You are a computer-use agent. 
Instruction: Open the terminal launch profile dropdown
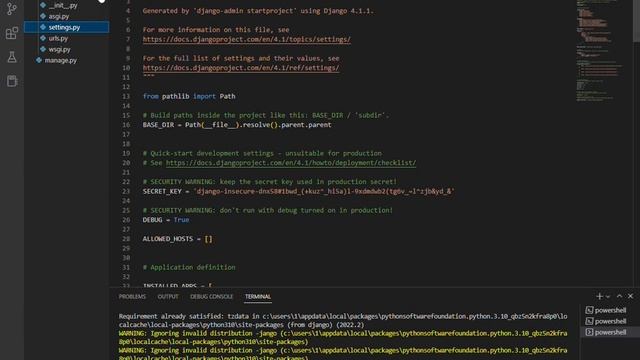pos(608,297)
